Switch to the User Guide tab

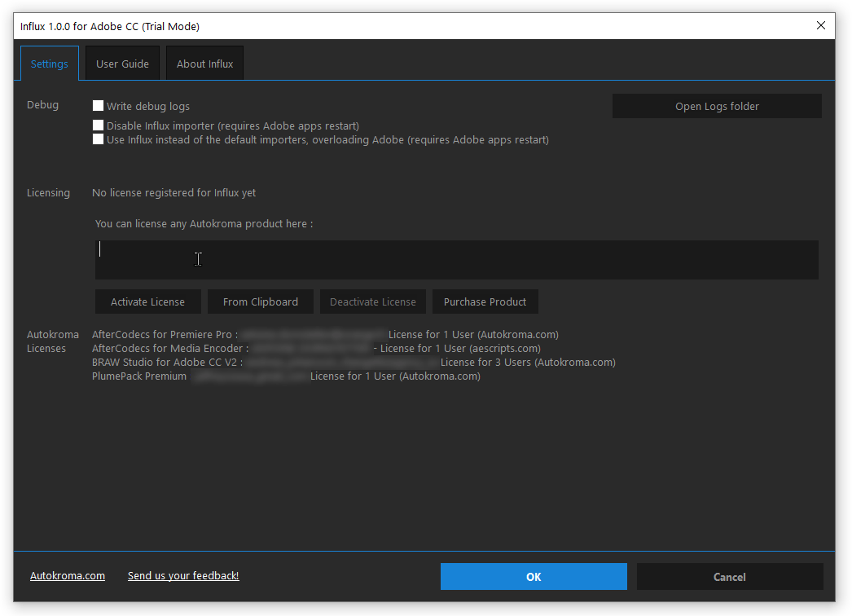pyautogui.click(x=121, y=63)
